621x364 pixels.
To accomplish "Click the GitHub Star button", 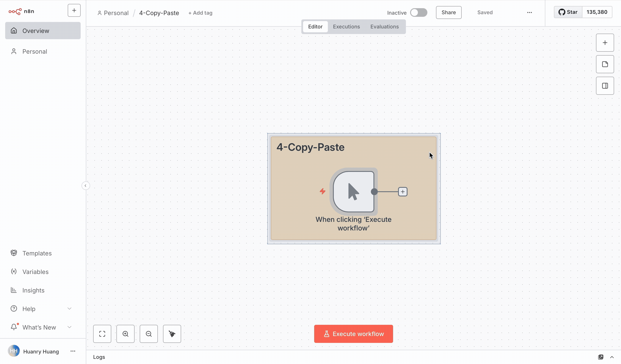I will point(568,12).
